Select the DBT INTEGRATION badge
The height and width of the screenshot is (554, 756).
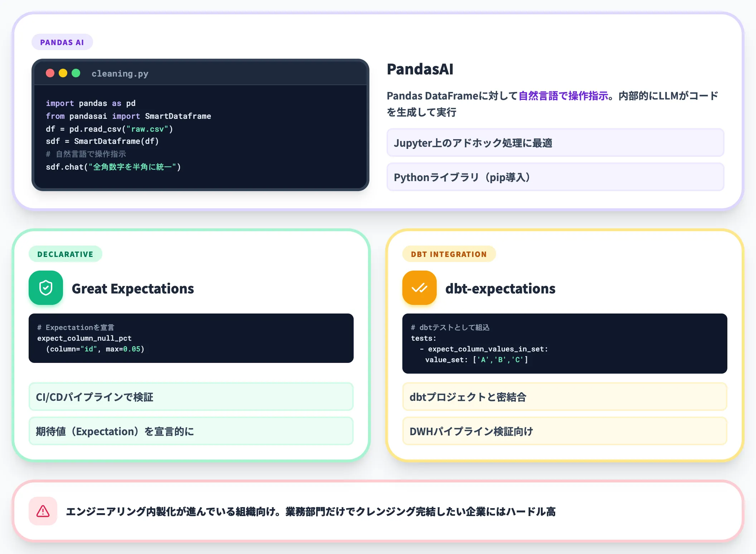(x=449, y=254)
